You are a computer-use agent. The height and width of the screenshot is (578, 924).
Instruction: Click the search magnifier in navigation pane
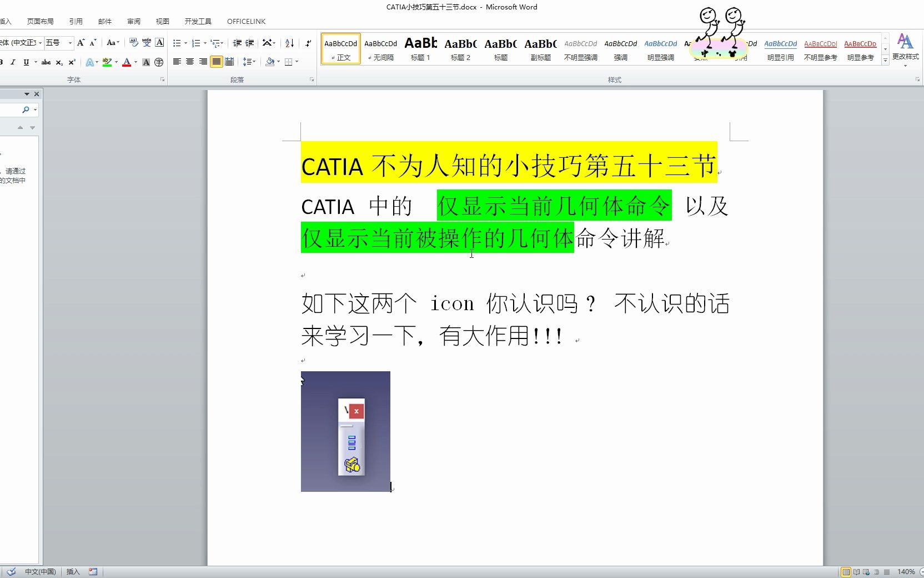pyautogui.click(x=26, y=109)
